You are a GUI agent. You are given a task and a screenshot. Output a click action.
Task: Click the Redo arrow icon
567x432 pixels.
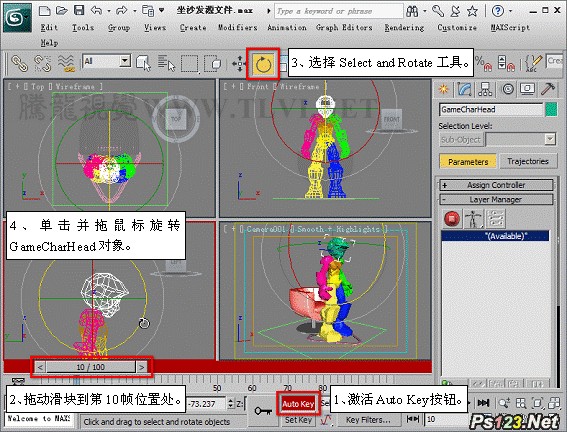tap(122, 10)
